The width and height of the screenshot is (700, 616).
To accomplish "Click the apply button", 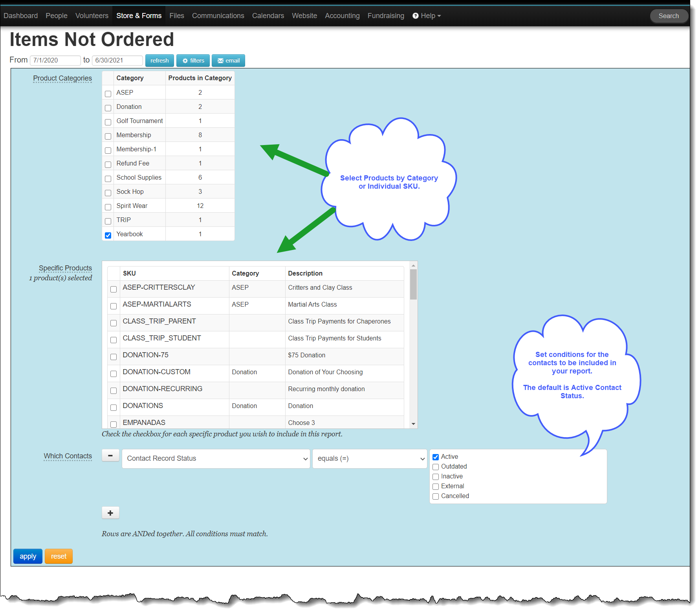I will [28, 556].
